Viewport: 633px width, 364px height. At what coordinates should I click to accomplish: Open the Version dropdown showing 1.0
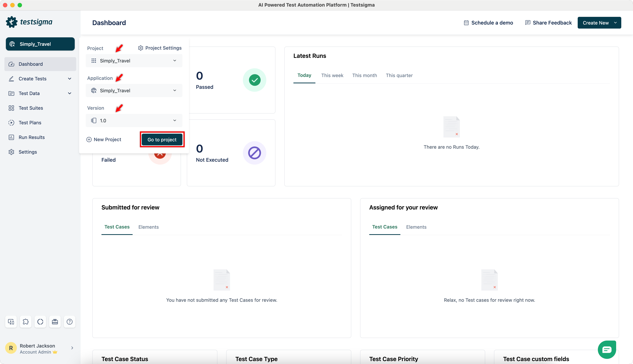click(x=134, y=120)
